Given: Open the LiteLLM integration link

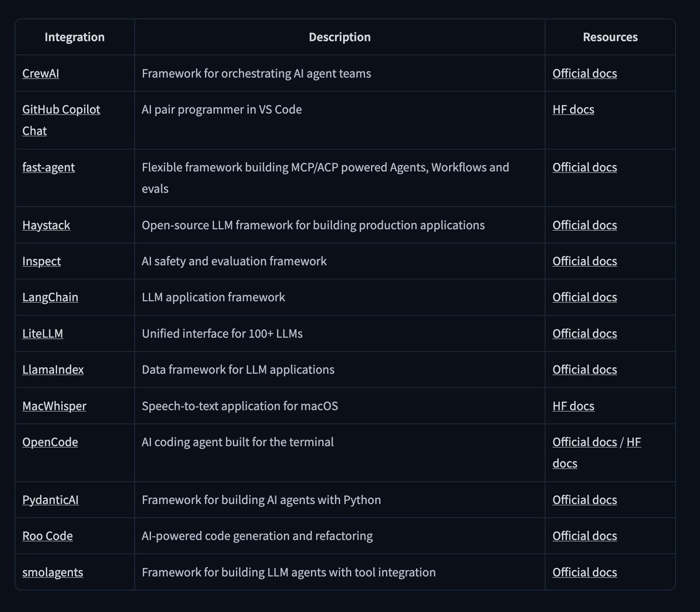Looking at the screenshot, I should [43, 333].
